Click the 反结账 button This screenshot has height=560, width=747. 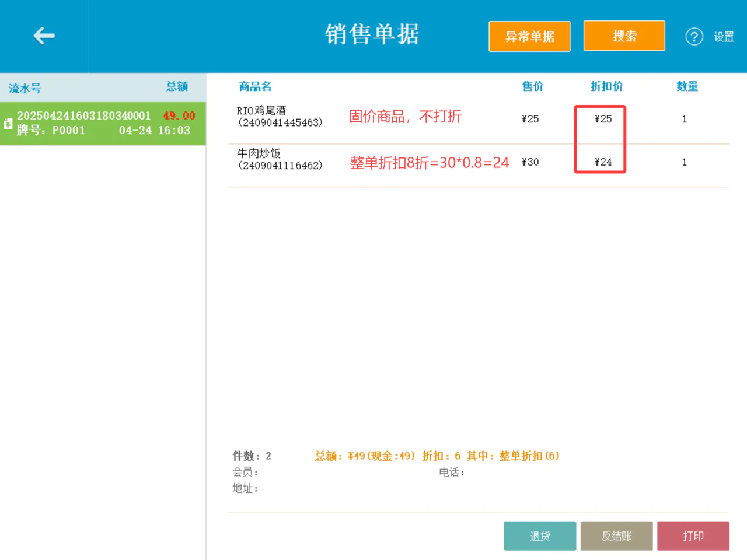(x=617, y=536)
